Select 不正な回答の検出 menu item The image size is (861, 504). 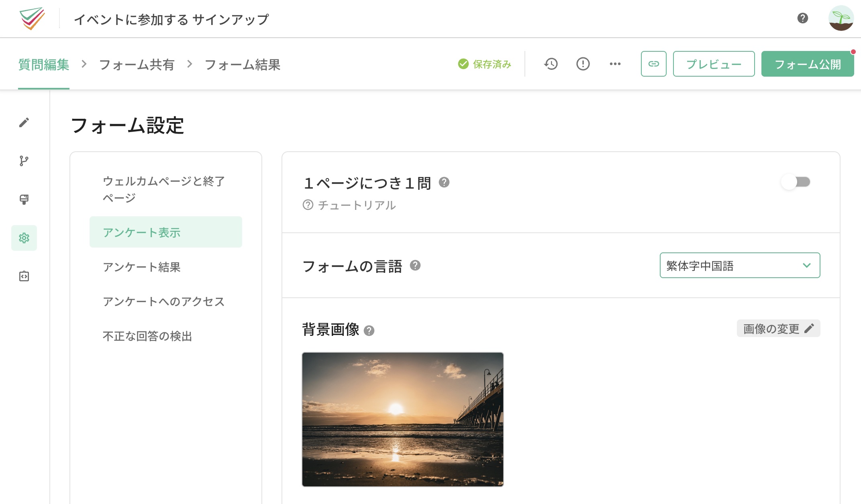pyautogui.click(x=166, y=336)
